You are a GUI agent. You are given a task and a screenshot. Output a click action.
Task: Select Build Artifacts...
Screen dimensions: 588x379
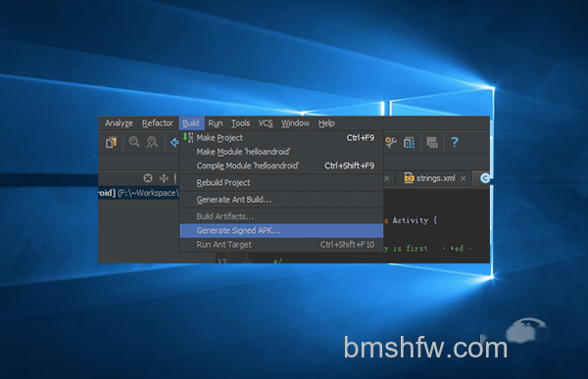point(281,216)
